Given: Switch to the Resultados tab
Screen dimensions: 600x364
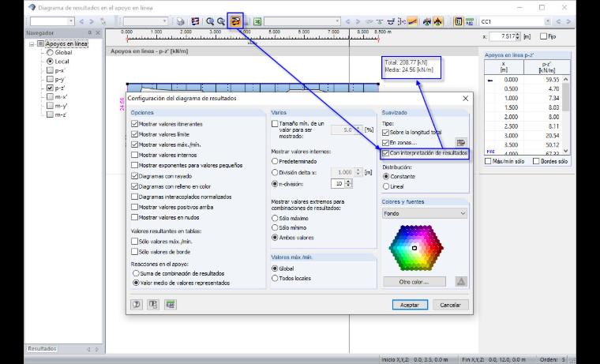Looking at the screenshot, I should click(x=42, y=349).
